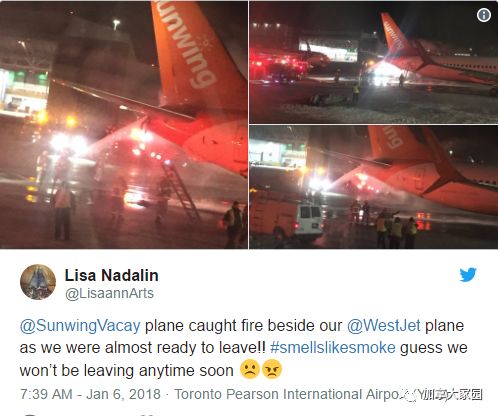Click the tweet text body
This screenshot has width=498, height=416.
243,348
